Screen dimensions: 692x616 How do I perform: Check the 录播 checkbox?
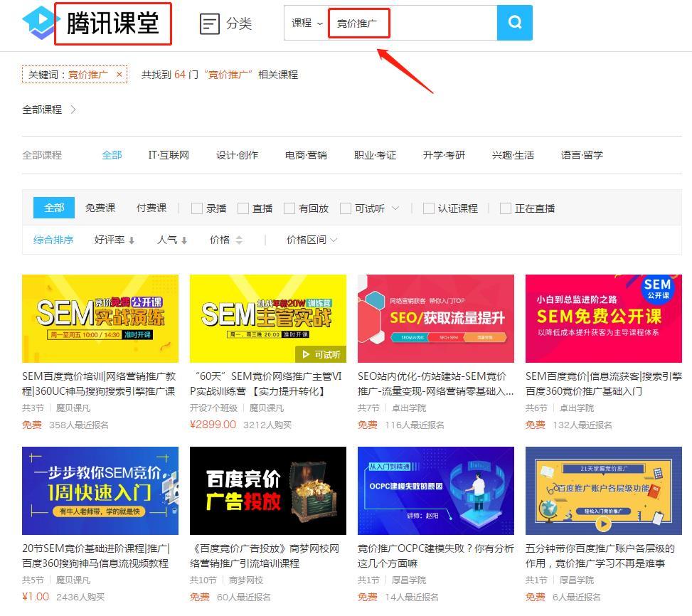click(x=197, y=208)
